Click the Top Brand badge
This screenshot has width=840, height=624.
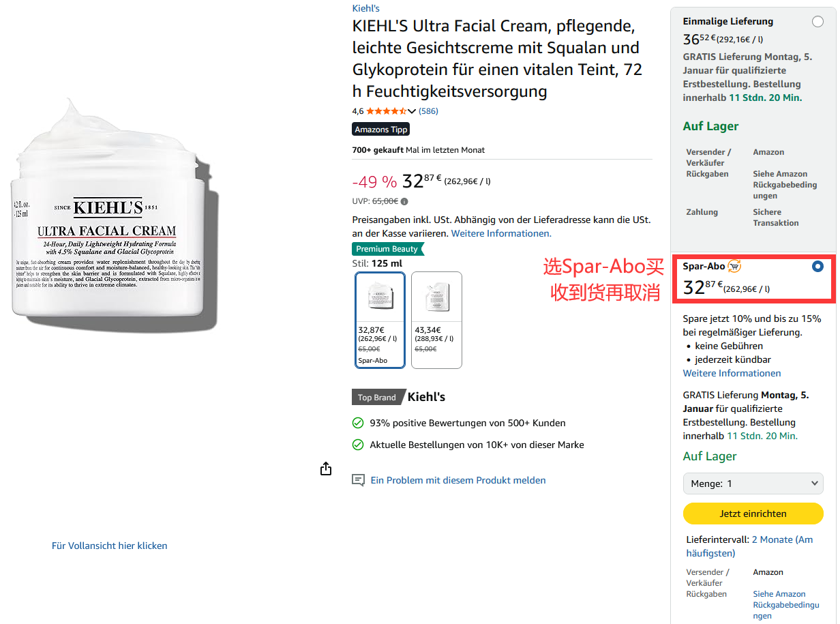point(376,398)
